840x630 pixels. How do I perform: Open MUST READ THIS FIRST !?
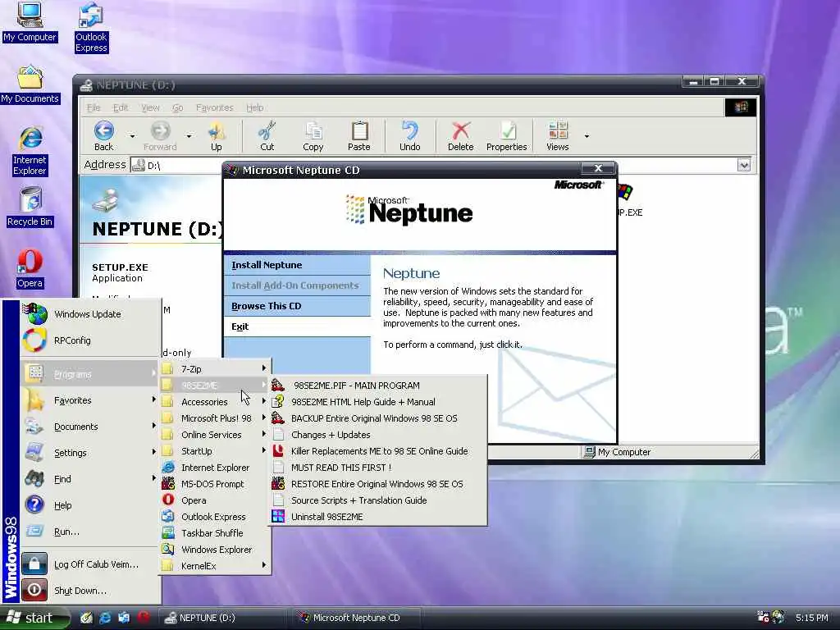click(379, 468)
